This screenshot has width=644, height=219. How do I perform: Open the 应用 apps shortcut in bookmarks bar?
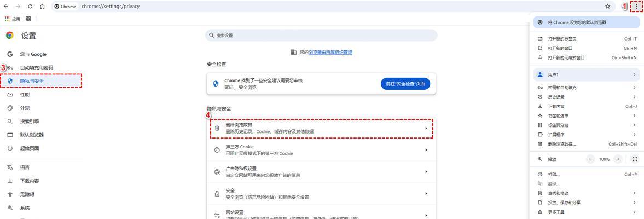click(x=13, y=19)
